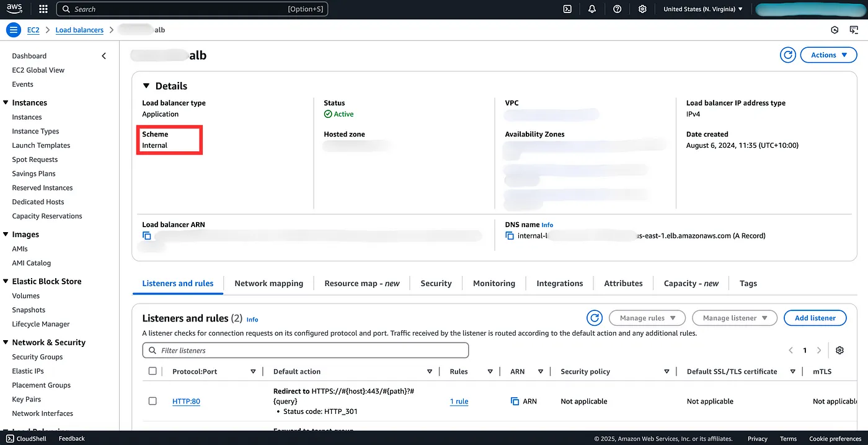The width and height of the screenshot is (868, 445).
Task: Collapse the Details section
Action: (146, 86)
